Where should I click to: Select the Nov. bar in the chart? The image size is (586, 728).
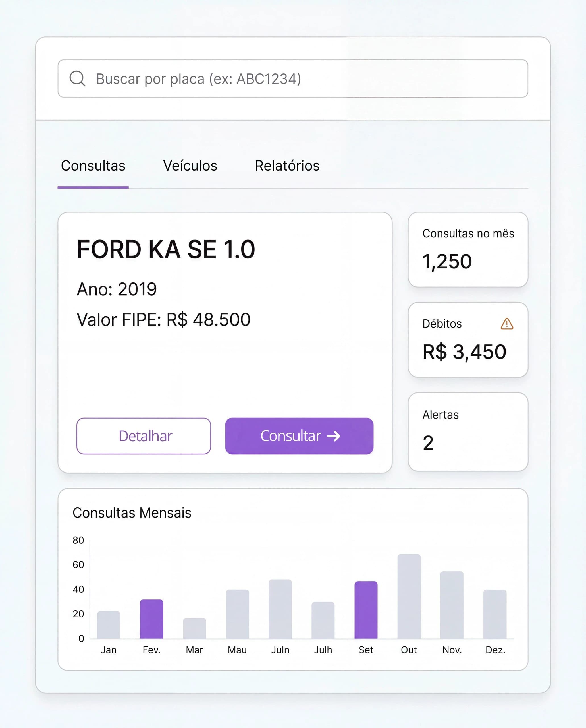452,605
